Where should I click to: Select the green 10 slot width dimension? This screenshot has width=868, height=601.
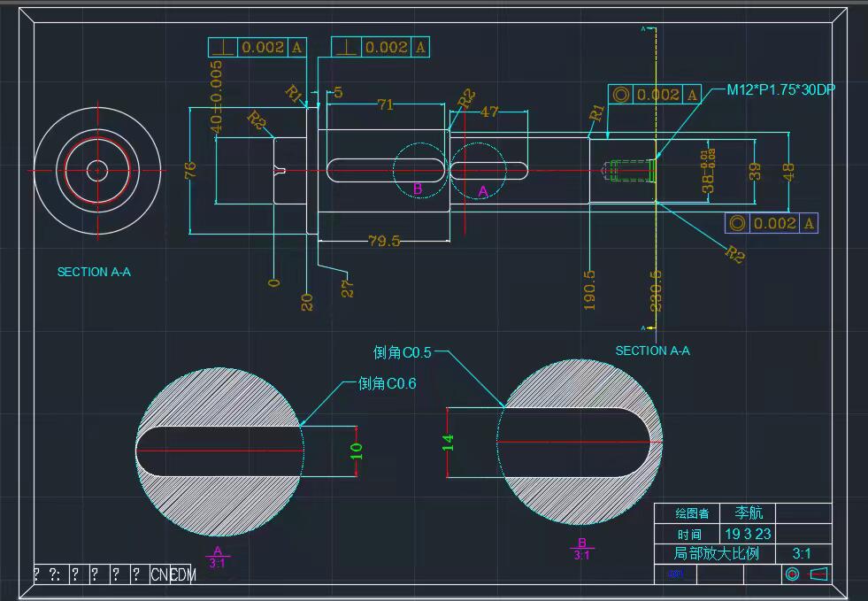(x=357, y=450)
